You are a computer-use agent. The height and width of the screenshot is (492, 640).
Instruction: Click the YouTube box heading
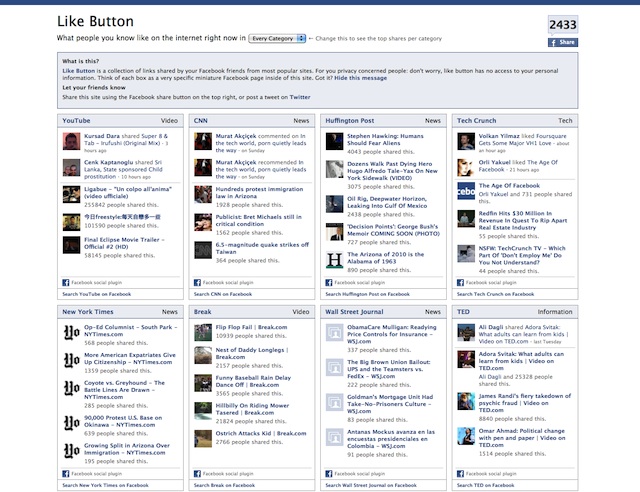[x=76, y=120]
